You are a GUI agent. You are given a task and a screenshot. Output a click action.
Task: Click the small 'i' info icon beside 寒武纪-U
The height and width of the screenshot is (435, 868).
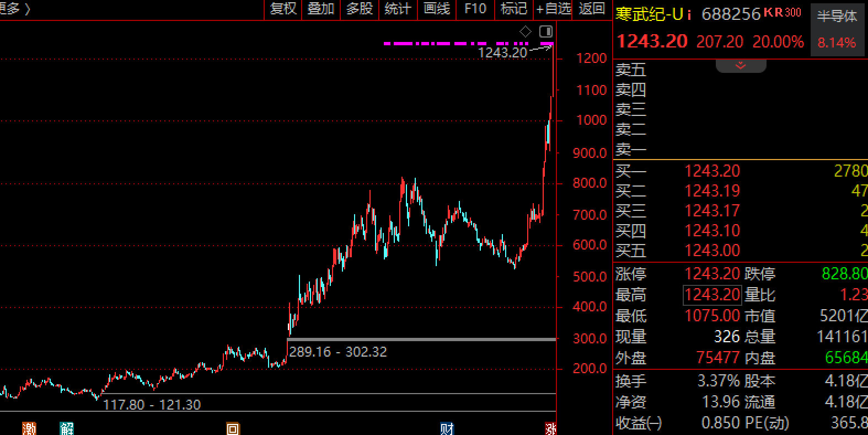pos(689,14)
